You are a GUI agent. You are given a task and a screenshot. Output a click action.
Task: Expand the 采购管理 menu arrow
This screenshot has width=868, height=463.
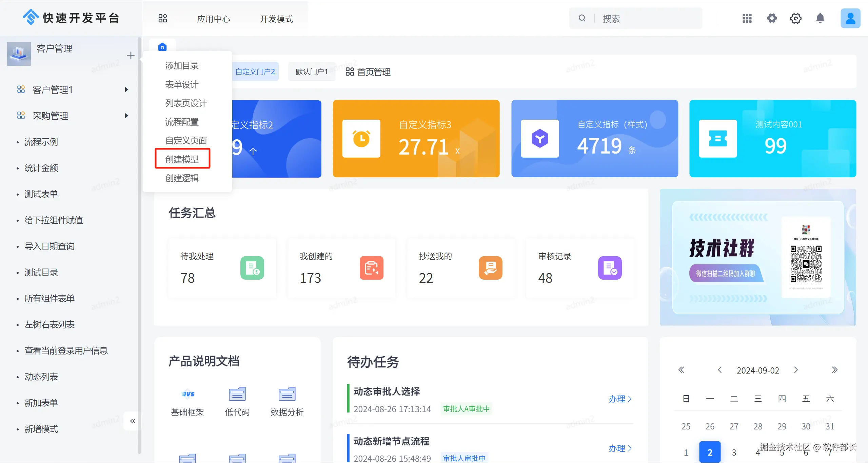[126, 116]
